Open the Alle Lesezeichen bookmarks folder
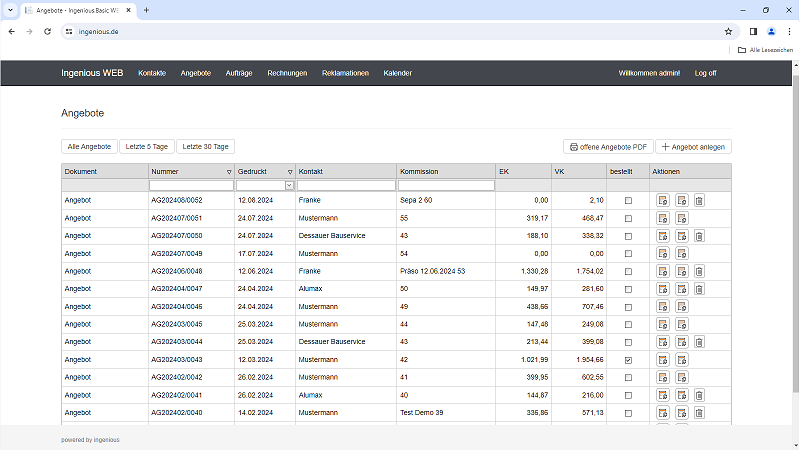The image size is (800, 450). [765, 50]
